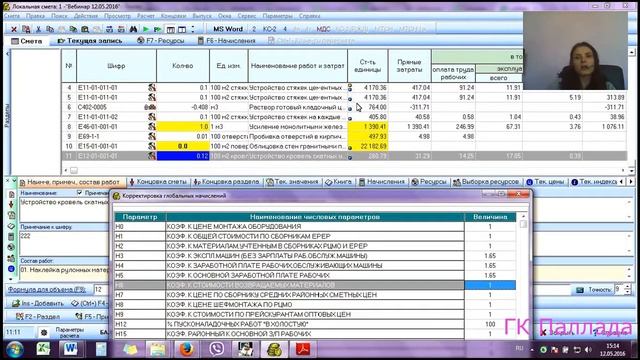Click the document icon atop left sidebar strip
The image size is (640, 360).
(x=11, y=194)
